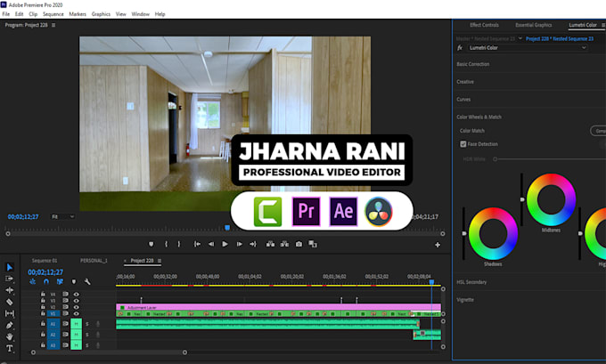The image size is (606, 364).
Task: Switch to PERSONAL_1 timeline tab
Action: pyautogui.click(x=94, y=261)
